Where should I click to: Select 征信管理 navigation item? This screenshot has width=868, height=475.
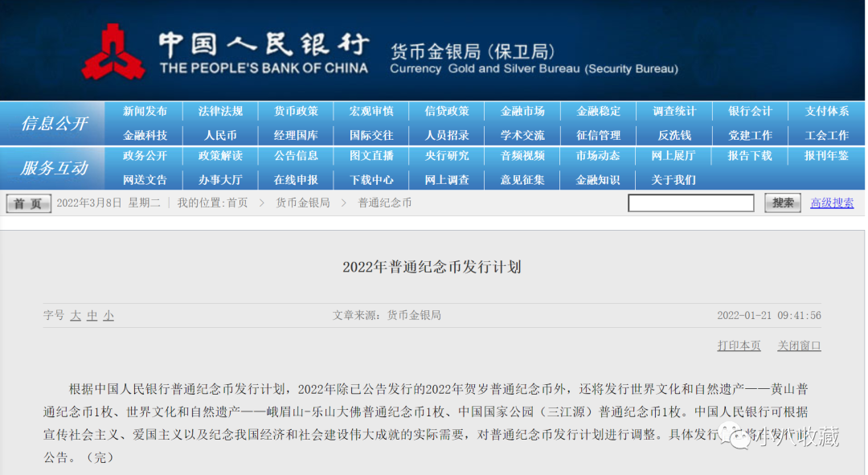pyautogui.click(x=599, y=135)
